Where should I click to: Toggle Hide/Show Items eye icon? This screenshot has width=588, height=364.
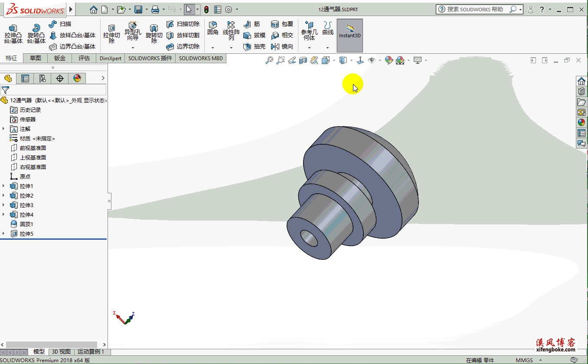(x=372, y=61)
